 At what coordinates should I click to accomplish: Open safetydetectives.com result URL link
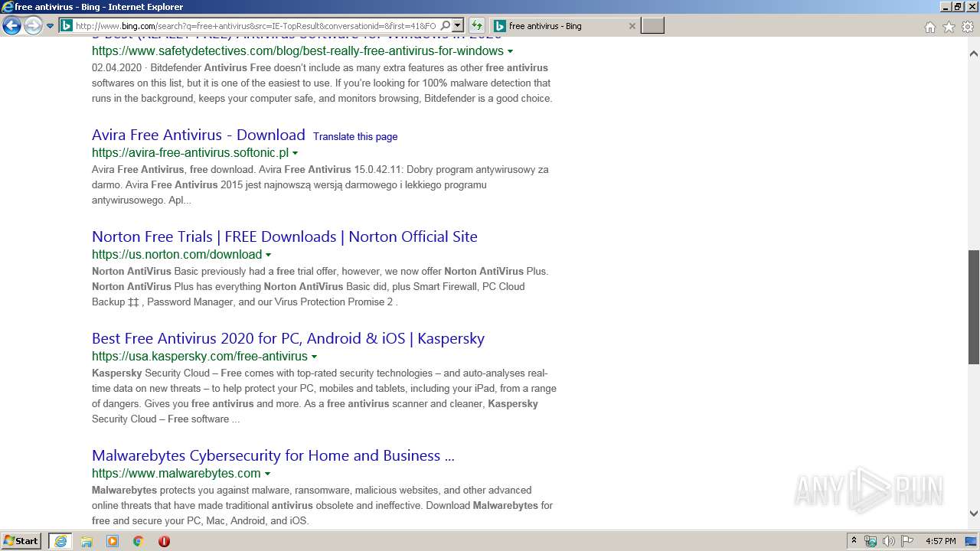298,51
